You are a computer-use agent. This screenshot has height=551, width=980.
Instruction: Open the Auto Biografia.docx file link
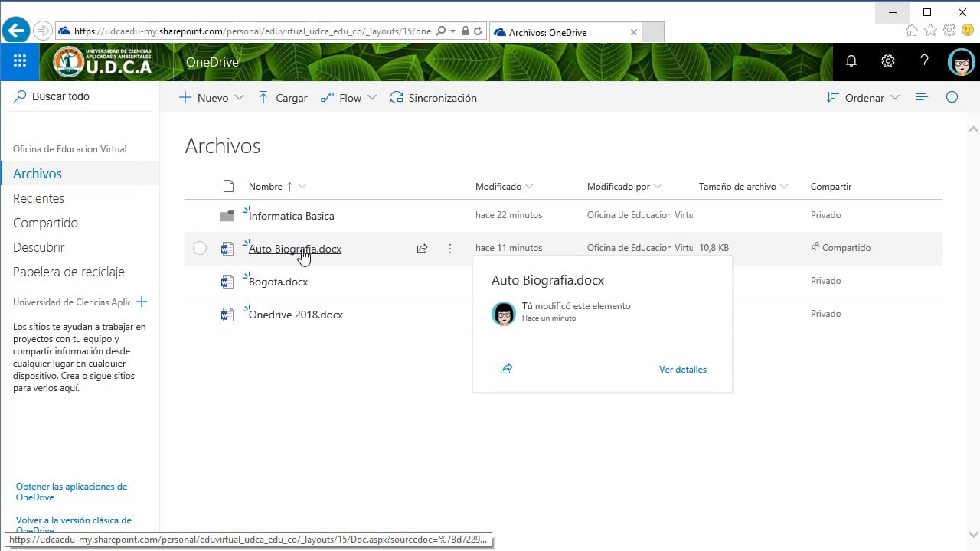(x=295, y=249)
